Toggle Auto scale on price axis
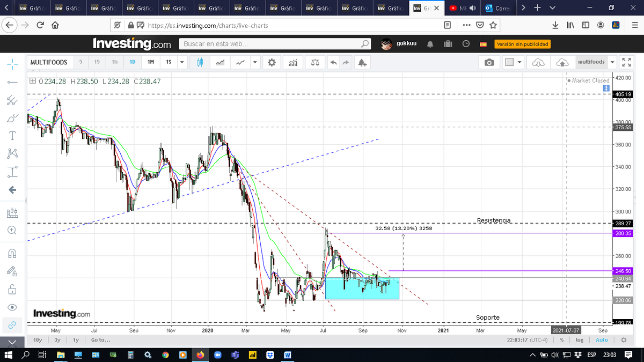Image resolution: width=644 pixels, height=362 pixels. (602, 340)
